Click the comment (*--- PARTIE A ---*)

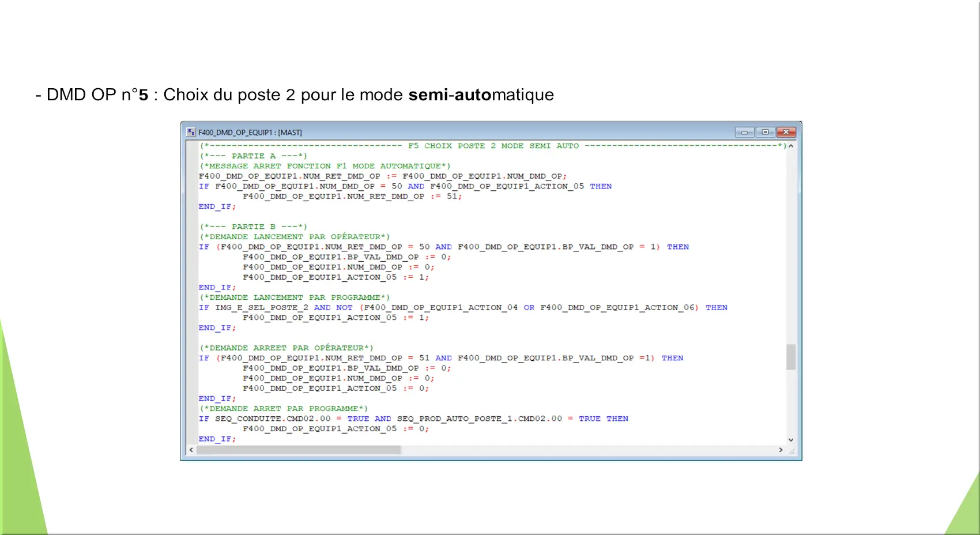point(253,156)
